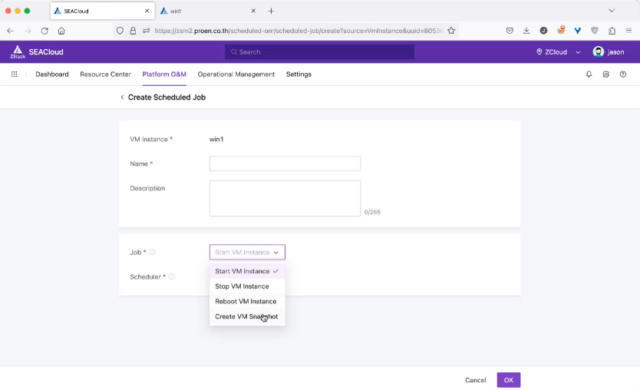Open the ZCloud zone dropdown
The height and width of the screenshot is (390, 640).
[558, 52]
